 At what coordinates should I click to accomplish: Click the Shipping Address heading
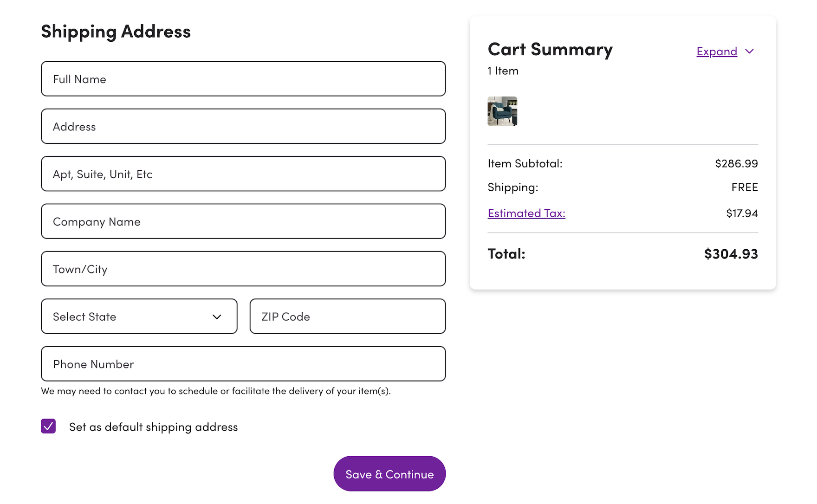pos(116,32)
